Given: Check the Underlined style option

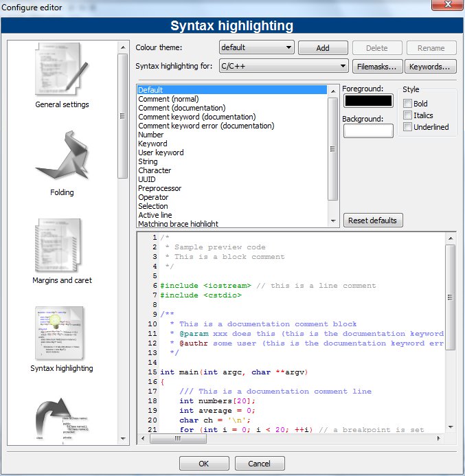Looking at the screenshot, I should pos(407,126).
